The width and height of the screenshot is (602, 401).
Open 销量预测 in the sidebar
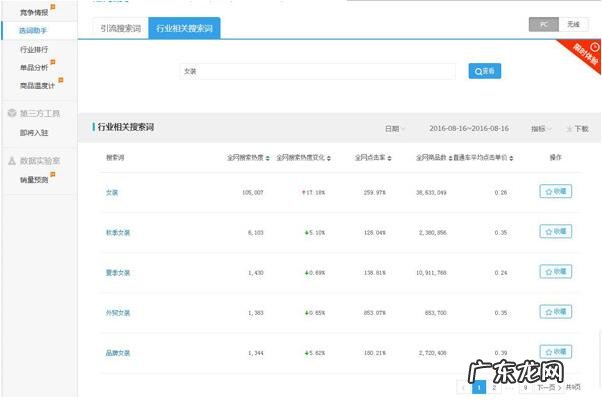click(x=34, y=180)
